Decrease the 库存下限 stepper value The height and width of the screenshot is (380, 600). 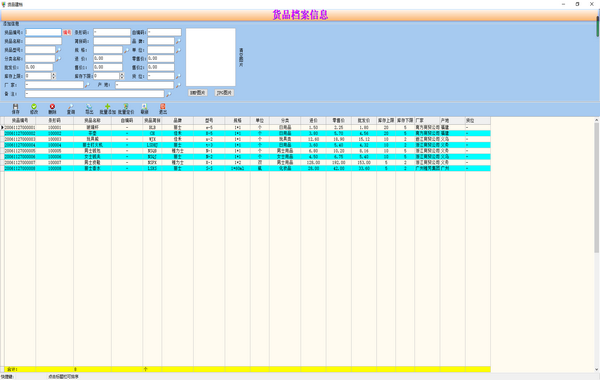[x=122, y=78]
